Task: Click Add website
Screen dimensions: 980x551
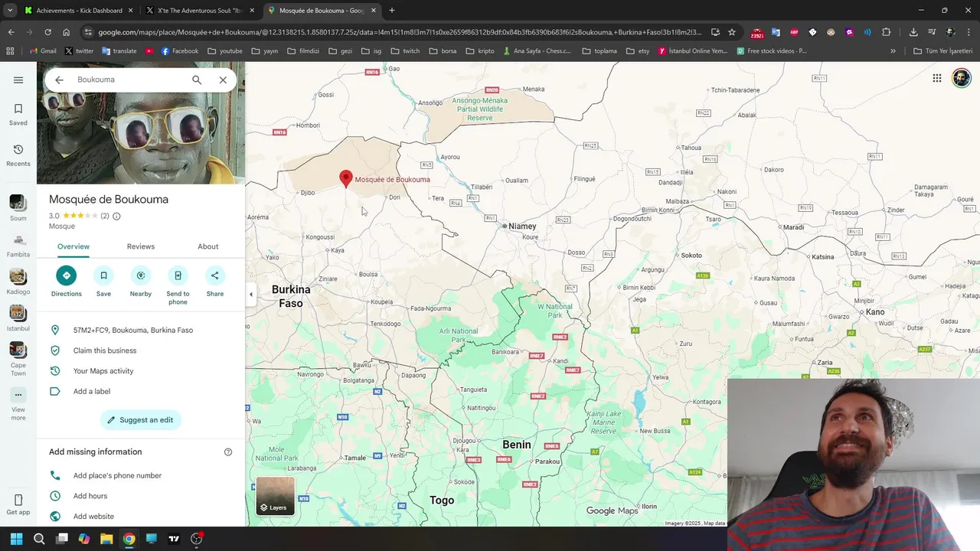Action: [x=141, y=517]
